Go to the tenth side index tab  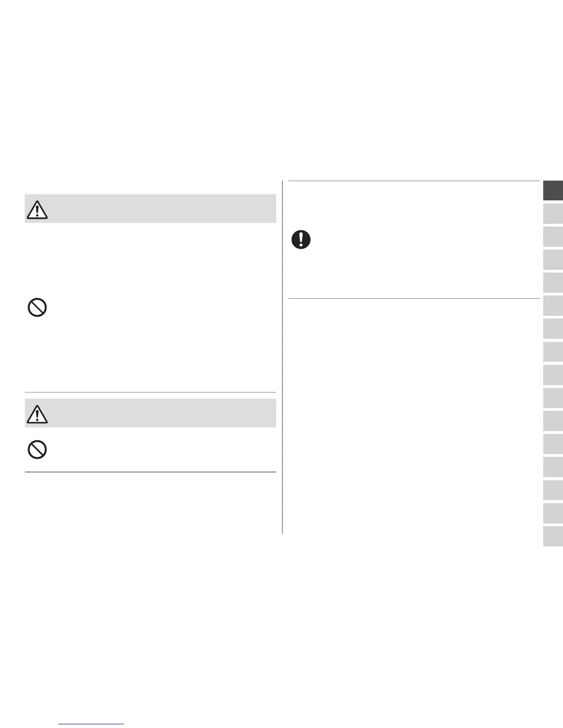553,398
